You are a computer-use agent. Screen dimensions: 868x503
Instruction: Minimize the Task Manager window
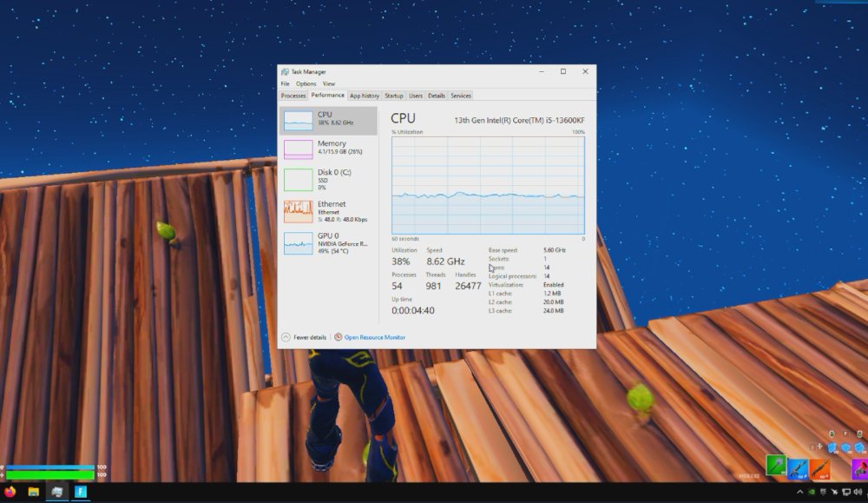542,71
